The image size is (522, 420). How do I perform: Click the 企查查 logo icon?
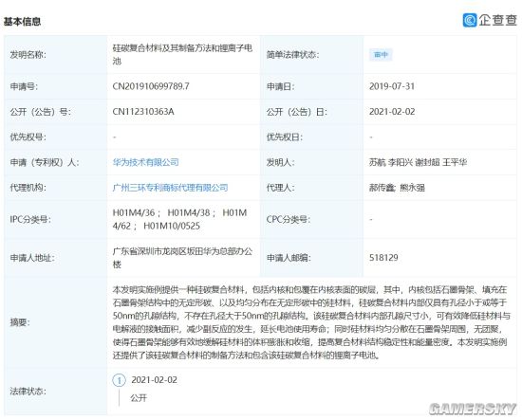click(x=470, y=20)
